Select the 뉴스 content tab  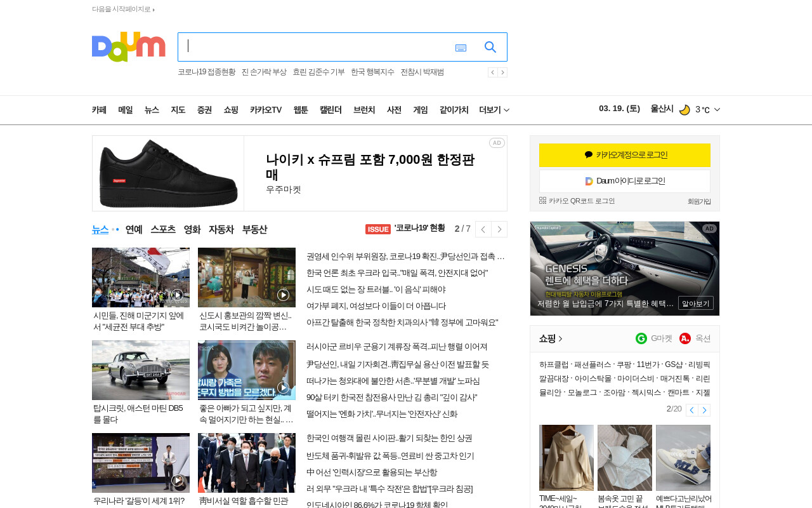coord(100,229)
